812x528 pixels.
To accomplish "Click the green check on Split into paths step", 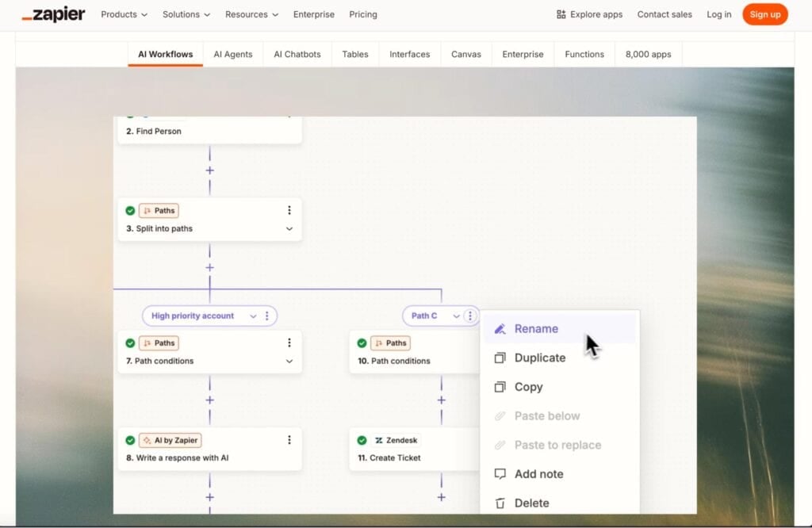I will (x=130, y=211).
